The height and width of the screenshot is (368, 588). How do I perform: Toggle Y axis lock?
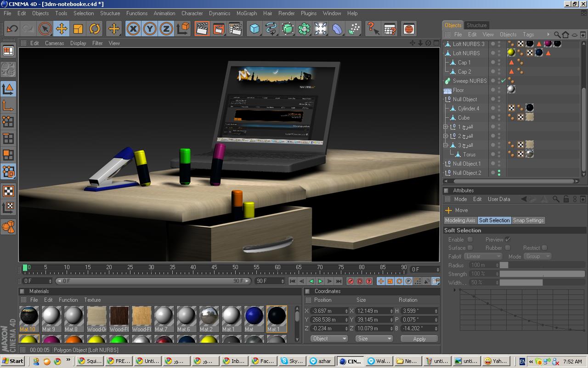[150, 29]
